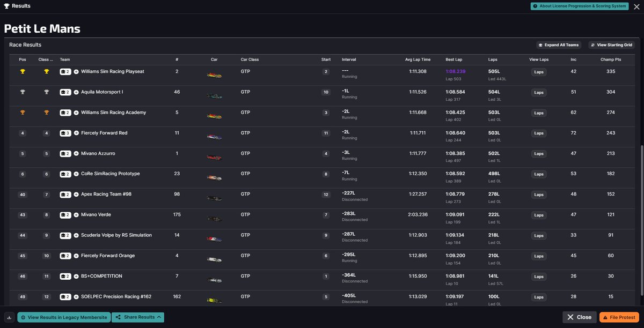The width and height of the screenshot is (644, 328).
Task: Click champ points value 335
Action: click(x=611, y=72)
